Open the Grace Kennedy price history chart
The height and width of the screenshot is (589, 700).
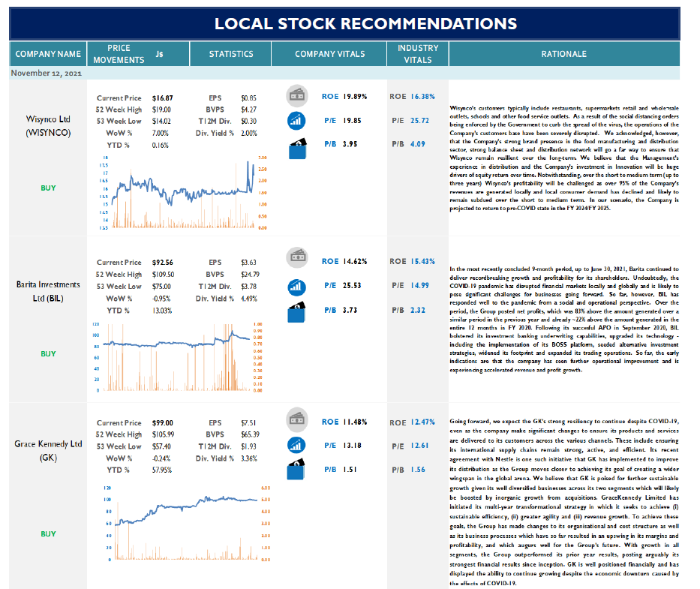(188, 524)
